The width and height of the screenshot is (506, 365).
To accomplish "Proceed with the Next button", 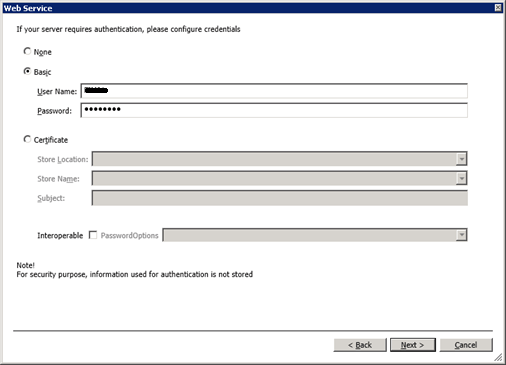I will click(413, 345).
